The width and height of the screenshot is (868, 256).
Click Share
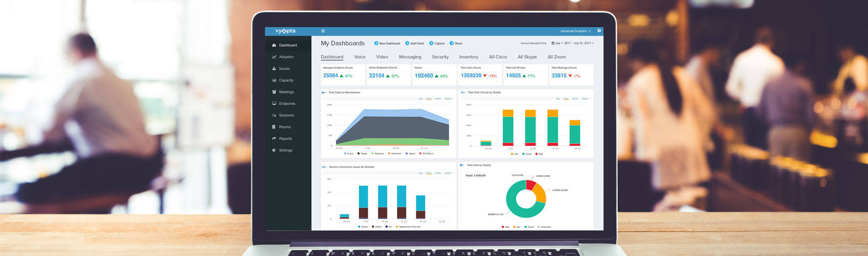456,43
